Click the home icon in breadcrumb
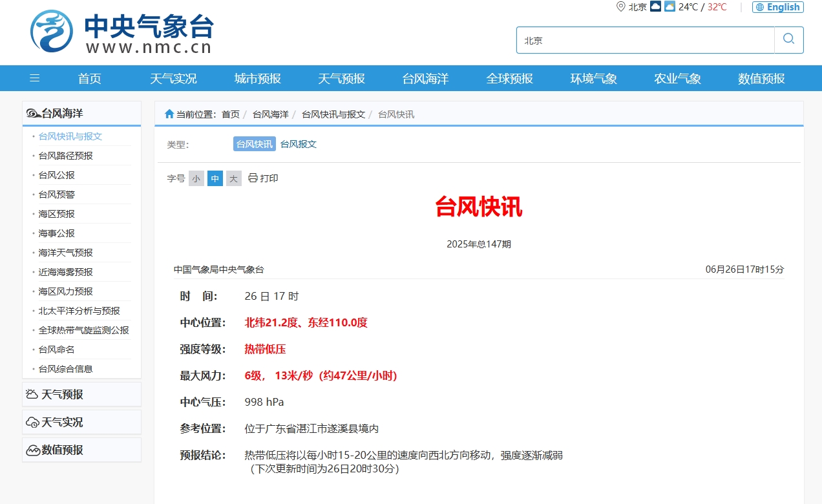The width and height of the screenshot is (822, 504). coord(169,114)
